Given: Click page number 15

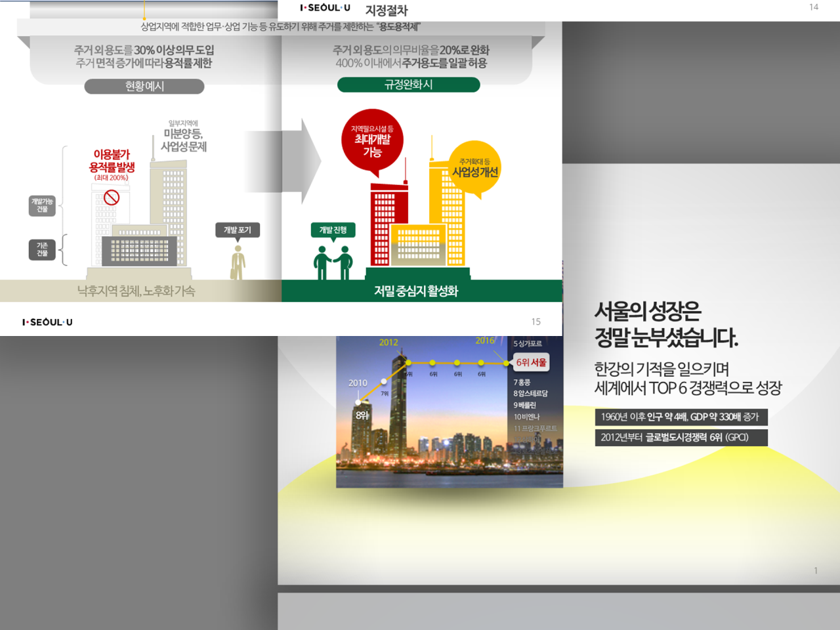Looking at the screenshot, I should [x=536, y=322].
